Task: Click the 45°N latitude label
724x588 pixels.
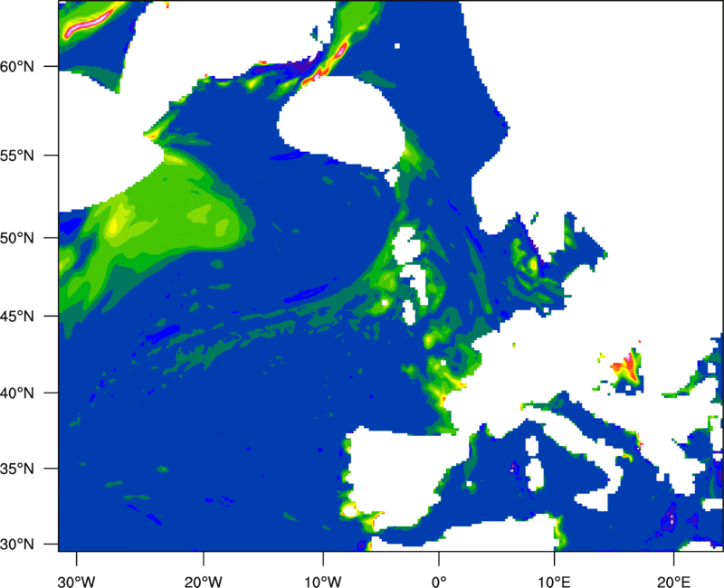Action: click(17, 317)
